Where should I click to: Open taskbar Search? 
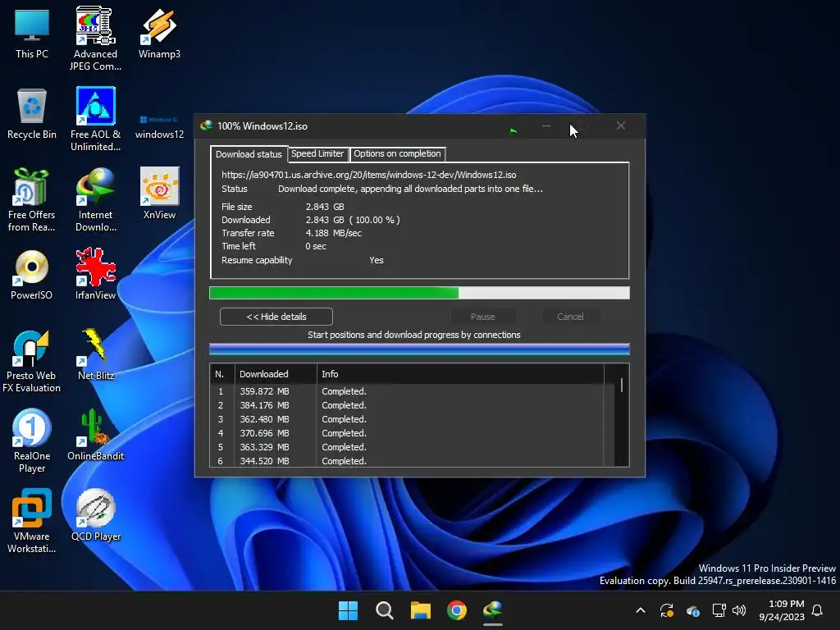click(x=385, y=610)
